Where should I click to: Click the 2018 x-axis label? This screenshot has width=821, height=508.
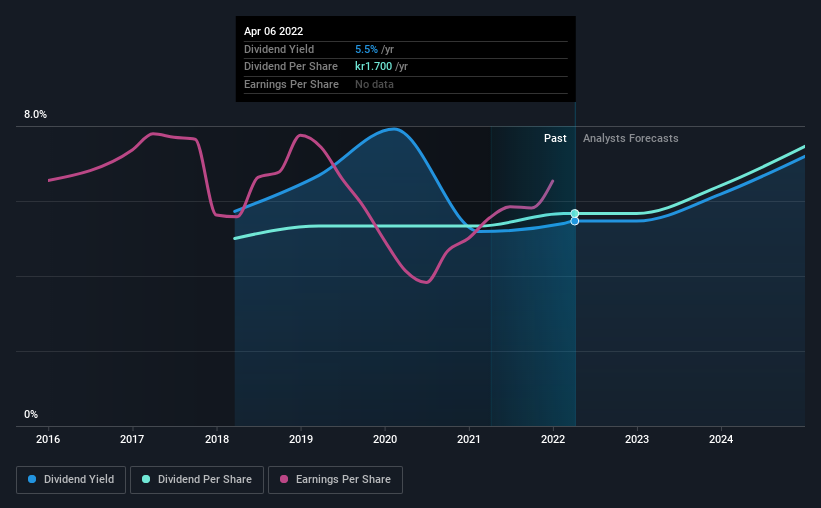point(217,439)
